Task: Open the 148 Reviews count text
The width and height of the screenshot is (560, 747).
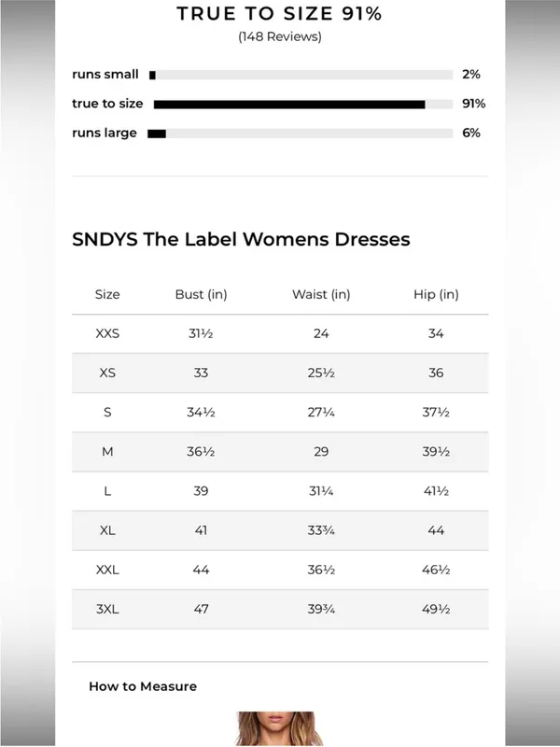Action: (279, 36)
